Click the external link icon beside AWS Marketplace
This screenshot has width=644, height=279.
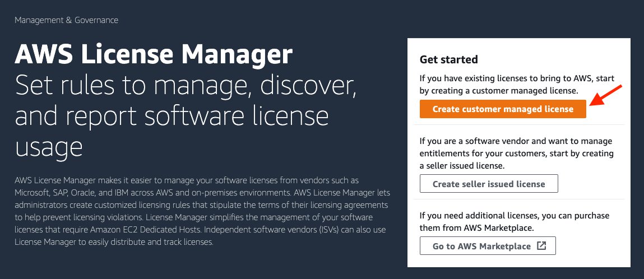coord(541,246)
